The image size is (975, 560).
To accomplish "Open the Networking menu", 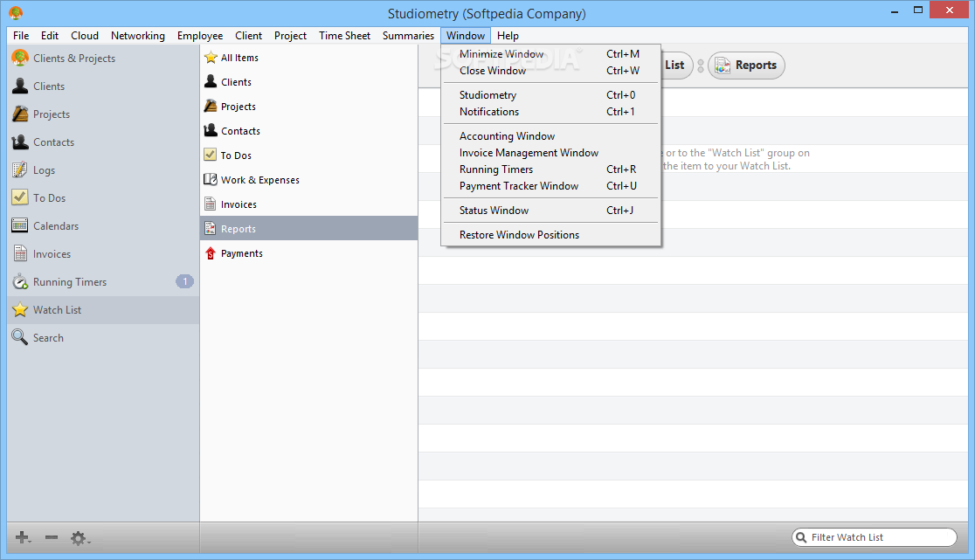I will pos(138,36).
